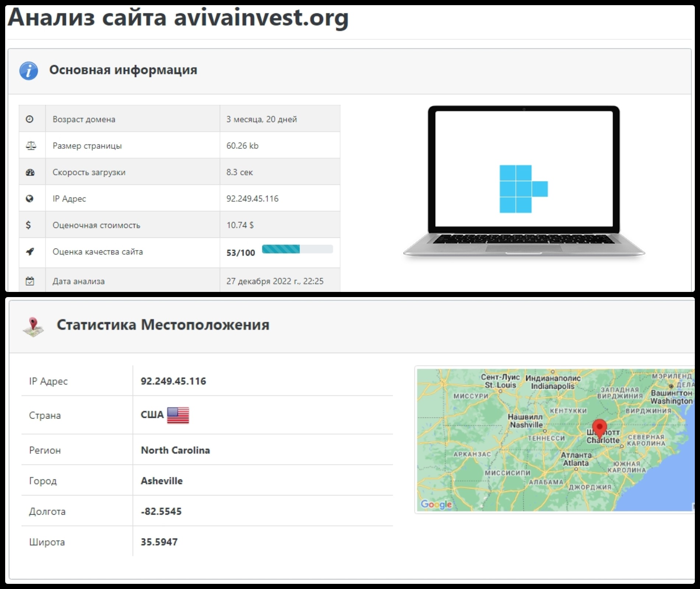Click the longitude value -82.5545
The width and height of the screenshot is (700, 589).
pyautogui.click(x=161, y=511)
